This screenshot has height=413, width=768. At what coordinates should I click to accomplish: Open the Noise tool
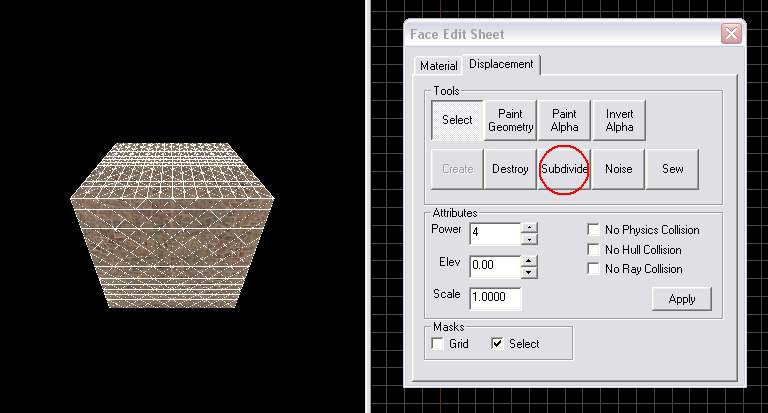click(618, 169)
